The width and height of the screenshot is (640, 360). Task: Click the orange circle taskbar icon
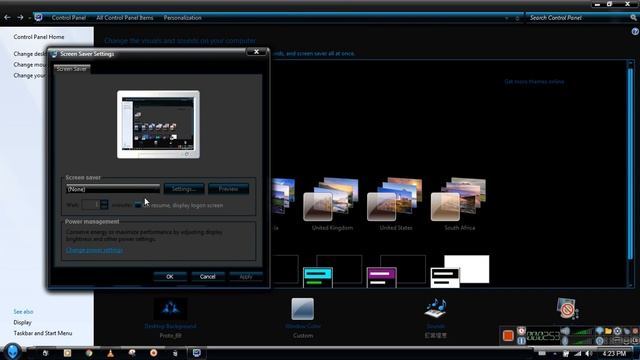[x=153, y=353]
